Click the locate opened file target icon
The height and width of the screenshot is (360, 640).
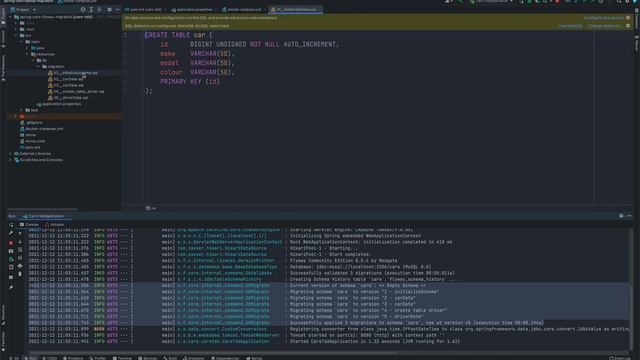83,9
